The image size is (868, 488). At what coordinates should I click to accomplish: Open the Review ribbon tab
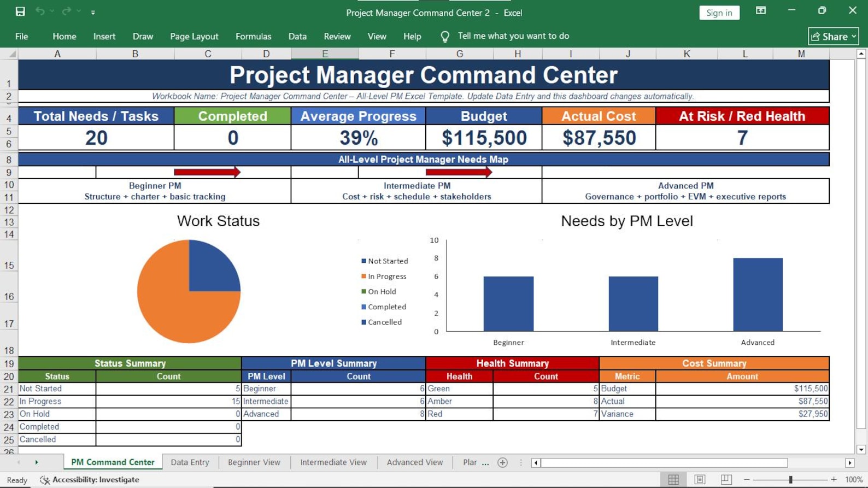(337, 36)
